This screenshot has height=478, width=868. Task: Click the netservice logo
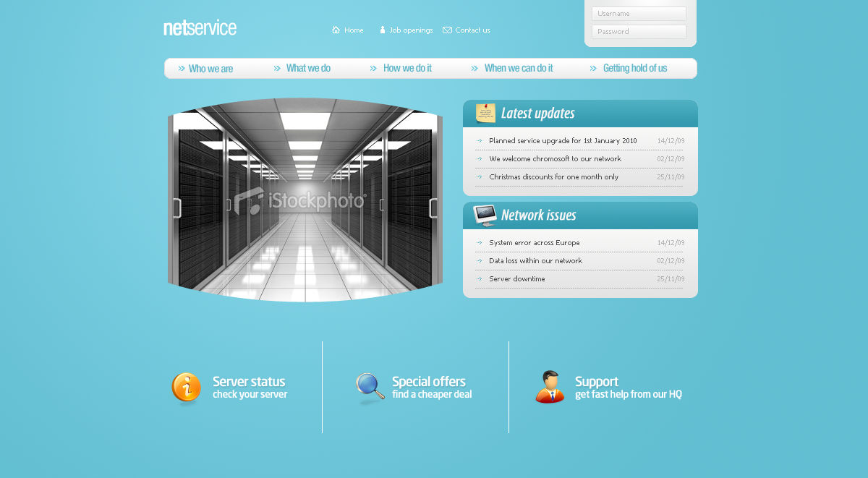[200, 28]
